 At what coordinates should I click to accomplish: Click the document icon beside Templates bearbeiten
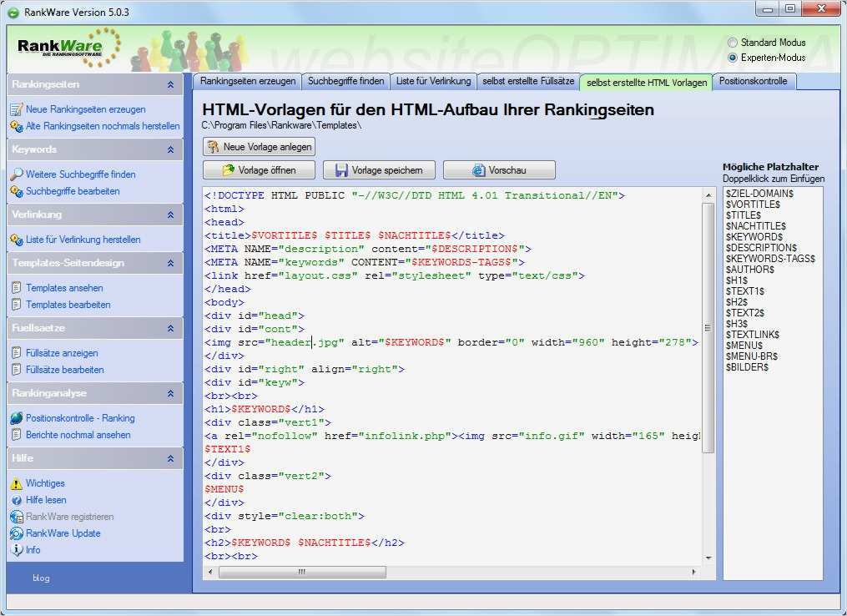tap(16, 305)
